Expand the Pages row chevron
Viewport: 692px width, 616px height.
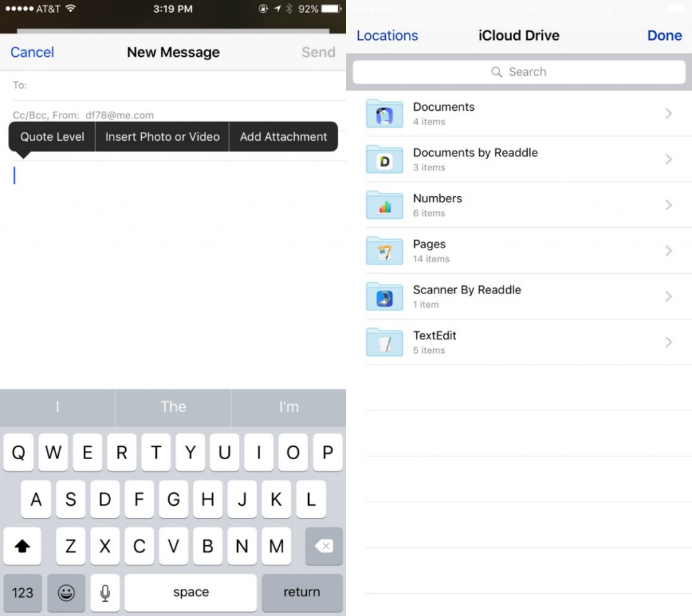(668, 251)
